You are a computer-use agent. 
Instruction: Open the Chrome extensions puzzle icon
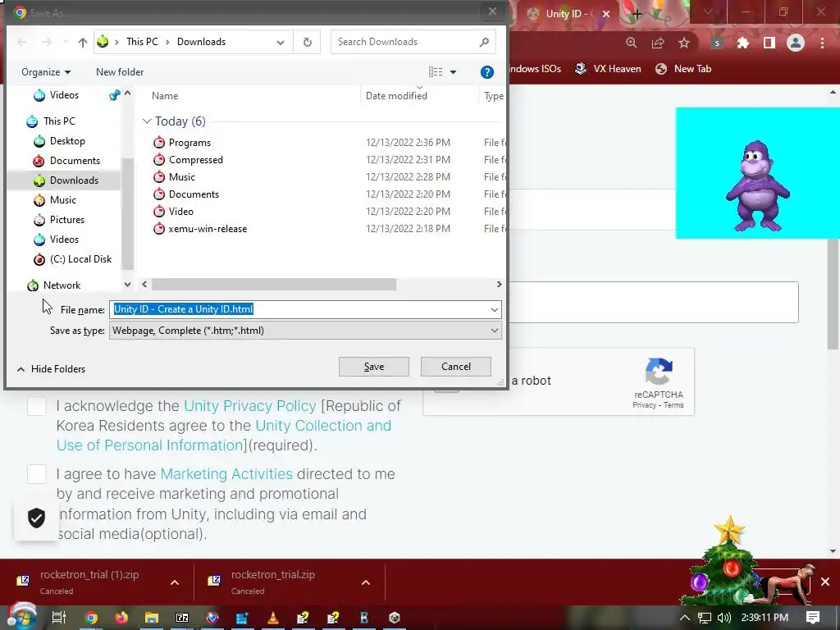(x=743, y=43)
